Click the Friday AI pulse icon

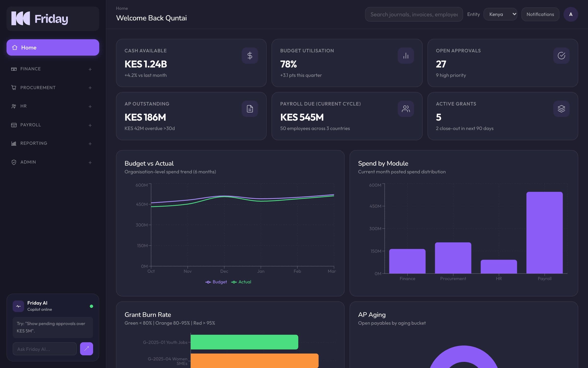(x=18, y=306)
